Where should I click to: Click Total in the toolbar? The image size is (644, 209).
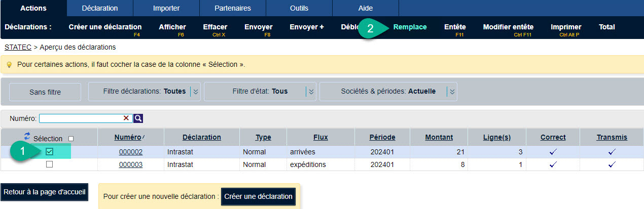[x=607, y=27]
